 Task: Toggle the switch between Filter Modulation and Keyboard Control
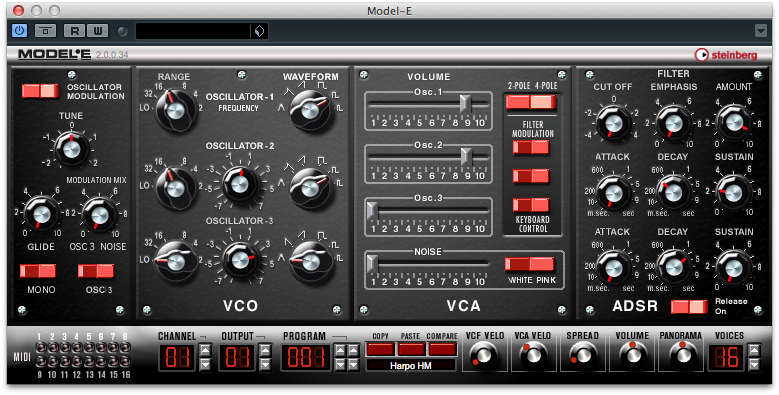coord(531,176)
